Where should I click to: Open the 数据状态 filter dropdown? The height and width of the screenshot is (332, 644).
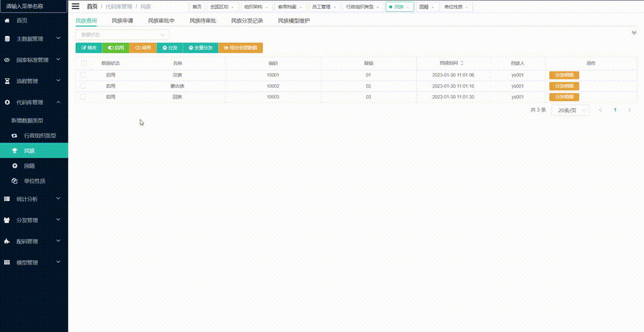122,35
